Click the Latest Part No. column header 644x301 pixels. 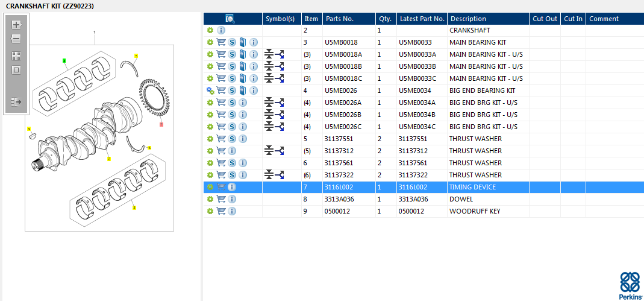pyautogui.click(x=422, y=19)
